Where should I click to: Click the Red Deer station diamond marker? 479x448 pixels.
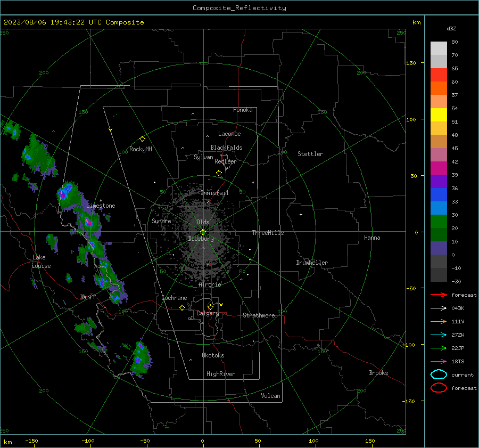219,173
